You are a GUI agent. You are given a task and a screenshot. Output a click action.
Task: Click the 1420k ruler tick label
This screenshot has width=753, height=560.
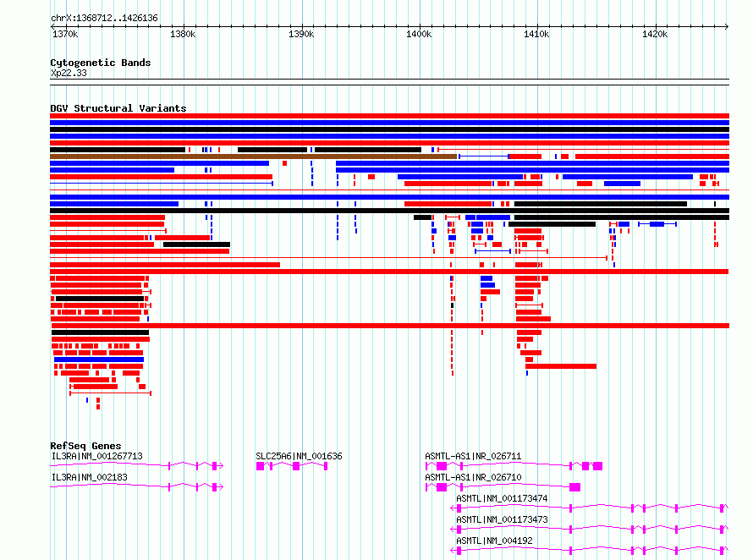pyautogui.click(x=655, y=34)
